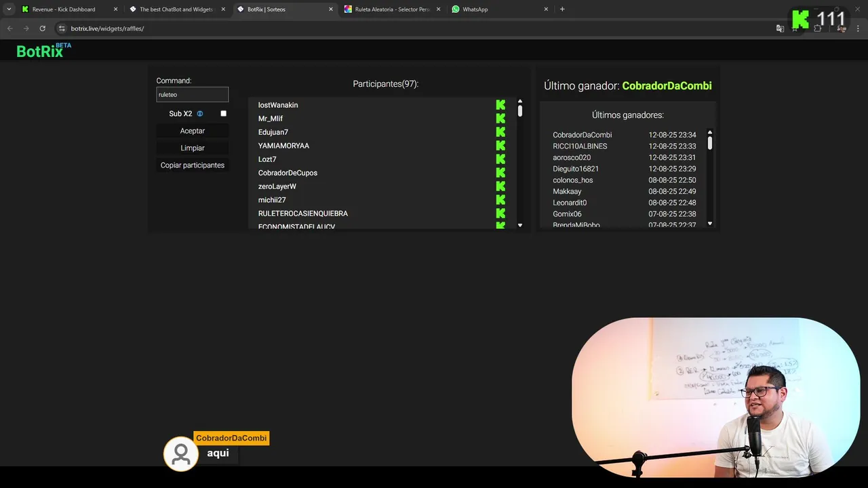Click participants list scroll up arrow

tap(520, 101)
